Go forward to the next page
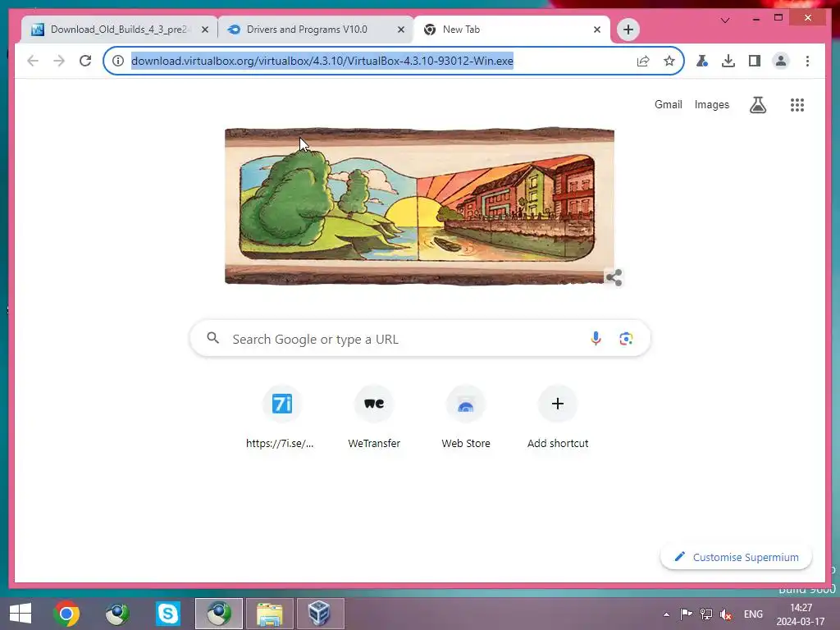Viewport: 840px width, 630px height. coord(59,61)
